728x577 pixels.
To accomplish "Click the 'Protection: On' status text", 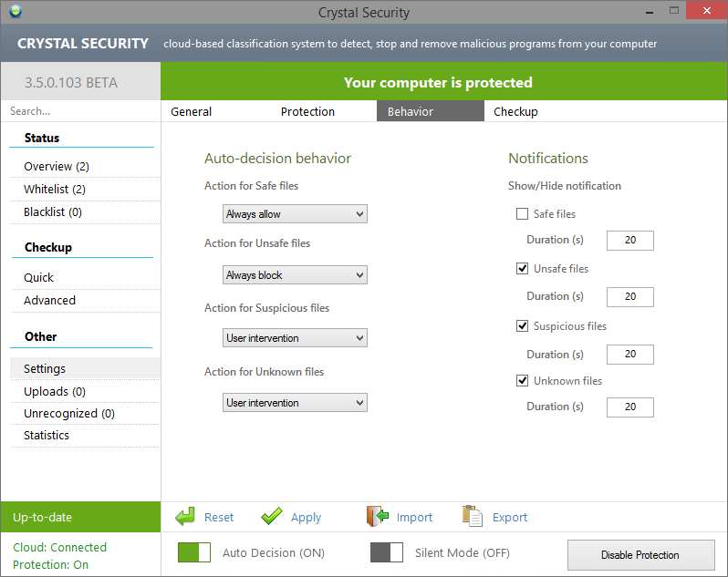I will [50, 565].
